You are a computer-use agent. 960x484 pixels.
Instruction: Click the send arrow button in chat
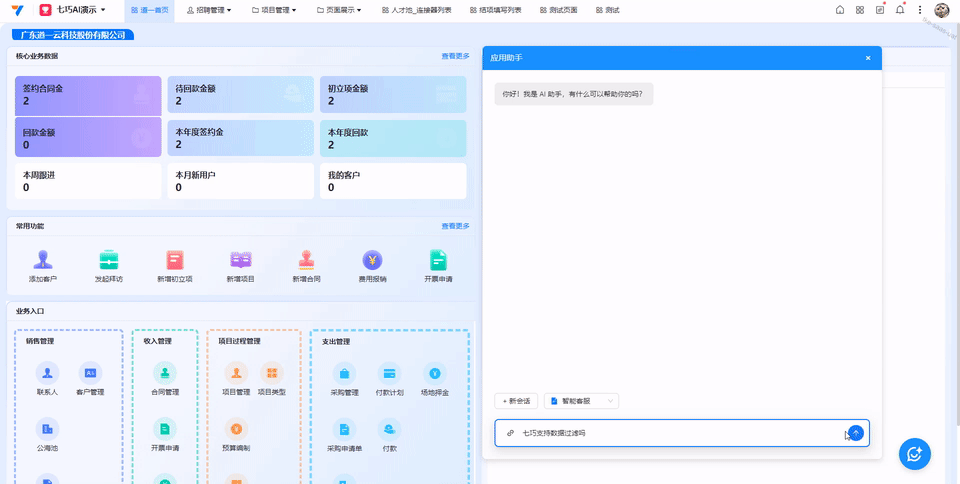(856, 433)
